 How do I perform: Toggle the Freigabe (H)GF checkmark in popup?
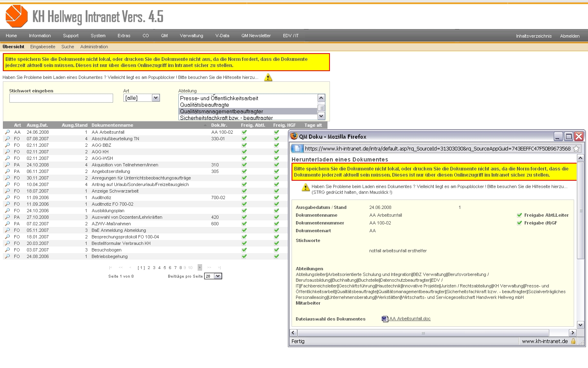[519, 223]
